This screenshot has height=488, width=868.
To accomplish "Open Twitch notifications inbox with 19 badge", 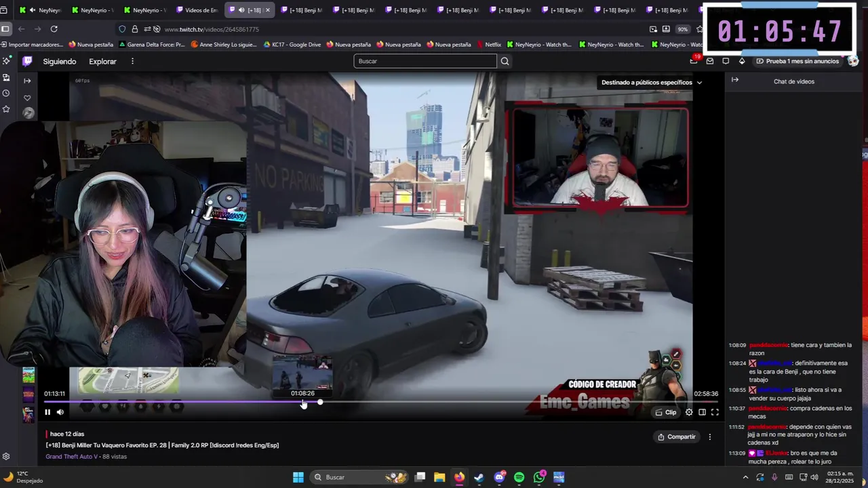I will pos(694,61).
